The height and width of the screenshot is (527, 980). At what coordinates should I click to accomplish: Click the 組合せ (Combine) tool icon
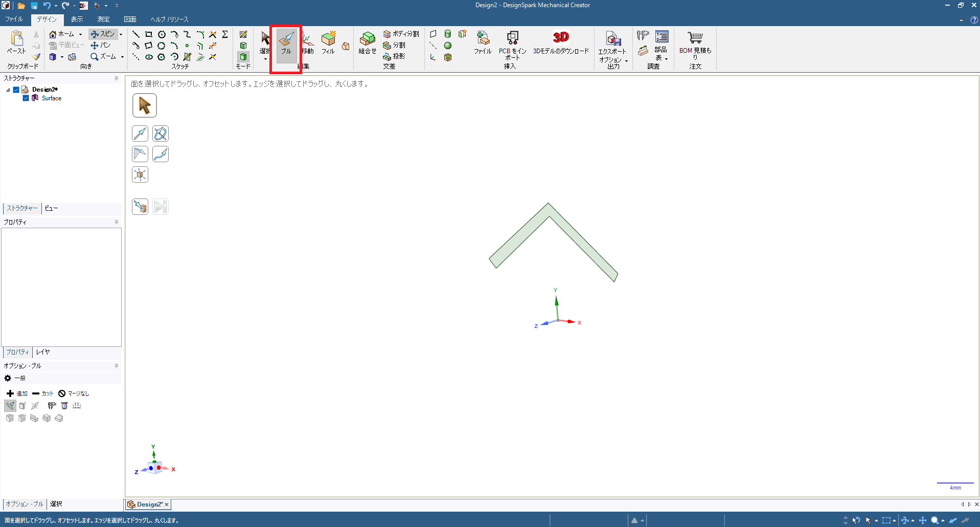point(367,39)
